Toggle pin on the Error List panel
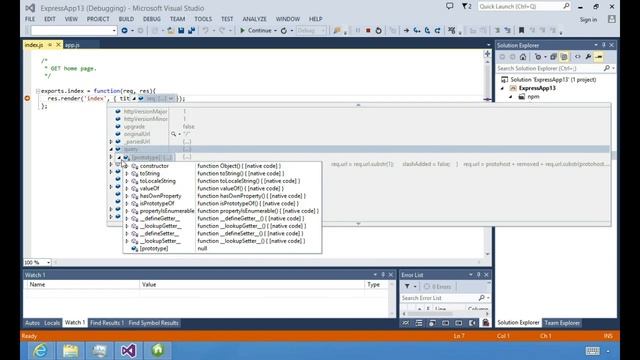 coord(478,275)
